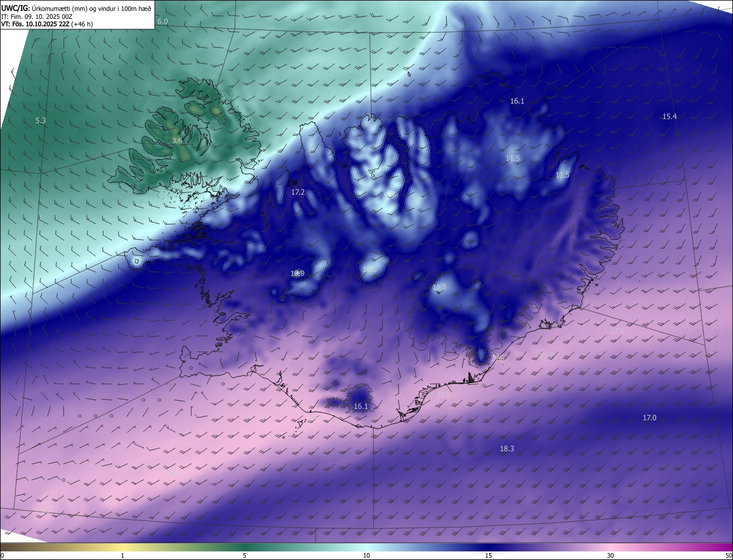Click the 27.9 value label
Viewport: 733px width, 560px height.
[444, 395]
